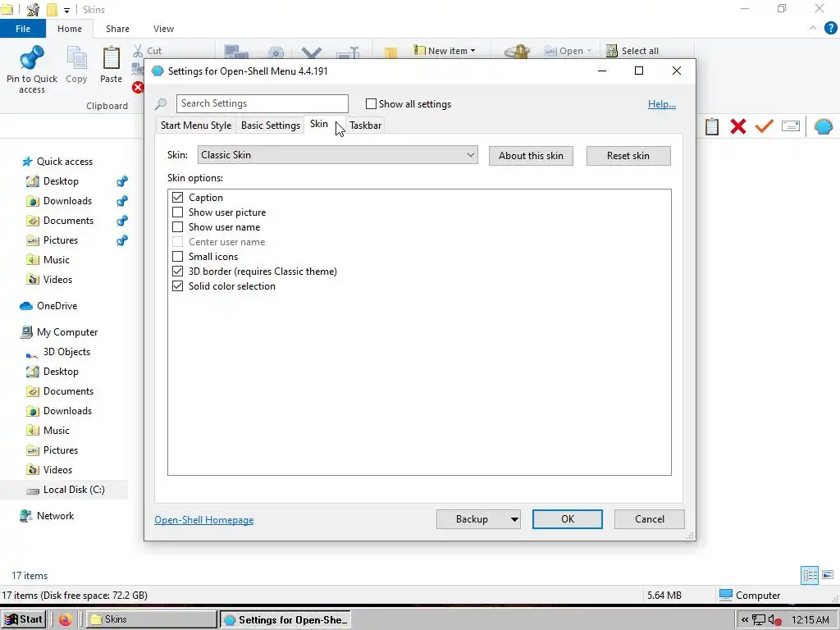The width and height of the screenshot is (840, 630).
Task: Click Select all in the ribbon
Action: coord(632,51)
